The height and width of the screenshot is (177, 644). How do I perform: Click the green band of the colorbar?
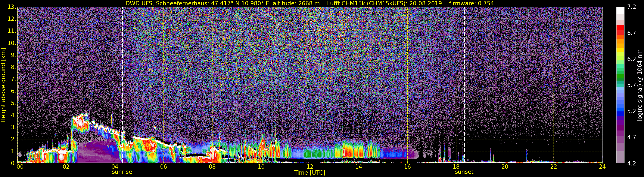coord(620,76)
